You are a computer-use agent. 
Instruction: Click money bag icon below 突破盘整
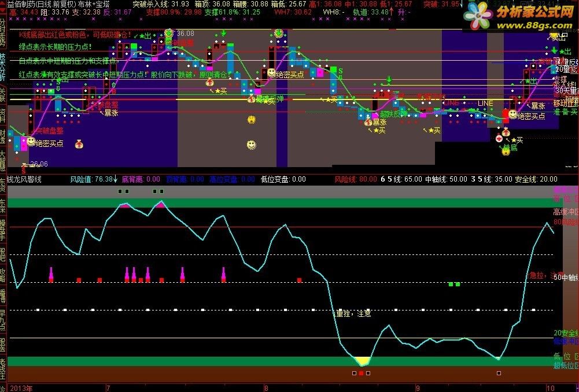pos(79,145)
